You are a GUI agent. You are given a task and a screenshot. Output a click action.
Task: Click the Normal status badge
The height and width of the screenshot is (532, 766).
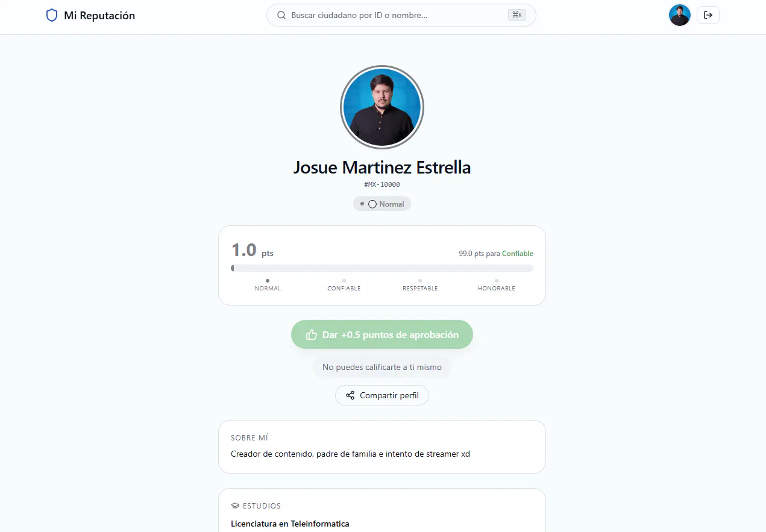tap(382, 204)
